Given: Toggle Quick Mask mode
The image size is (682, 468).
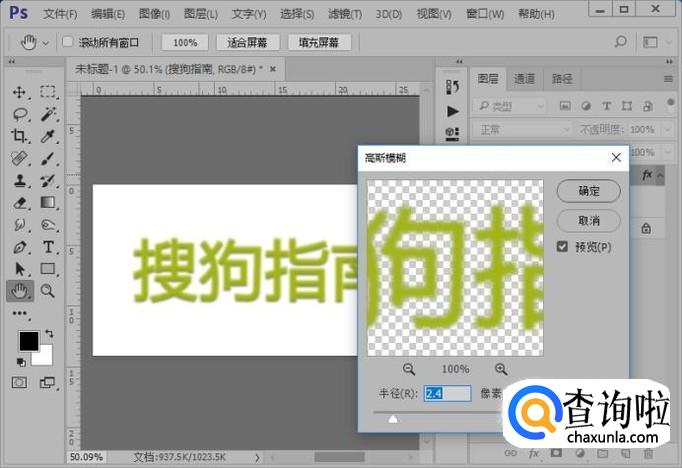Looking at the screenshot, I should 19,382.
